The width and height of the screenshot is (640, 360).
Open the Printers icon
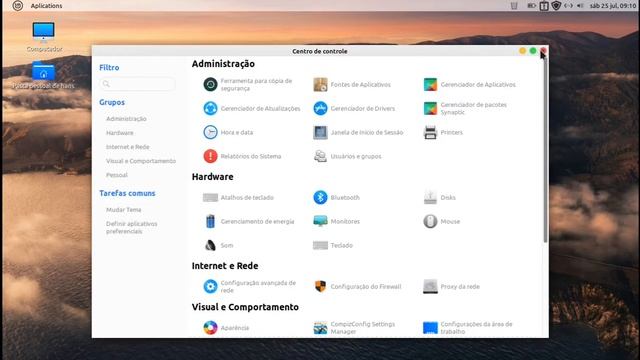[x=430, y=132]
